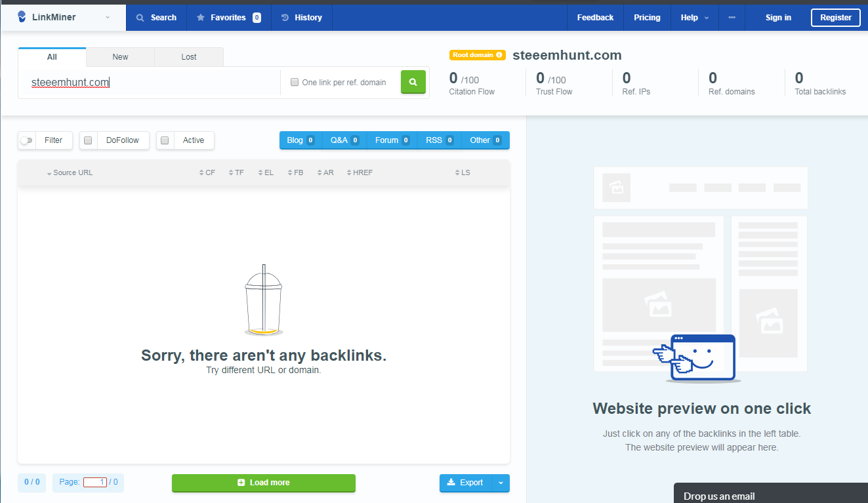Expand the Export options dropdown arrow
The height and width of the screenshot is (503, 868).
pos(501,483)
